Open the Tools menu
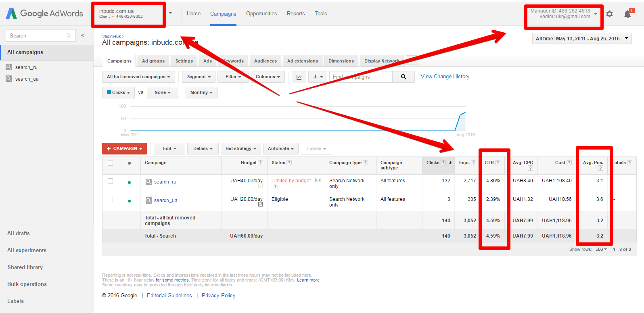This screenshot has width=644, height=313. 321,13
